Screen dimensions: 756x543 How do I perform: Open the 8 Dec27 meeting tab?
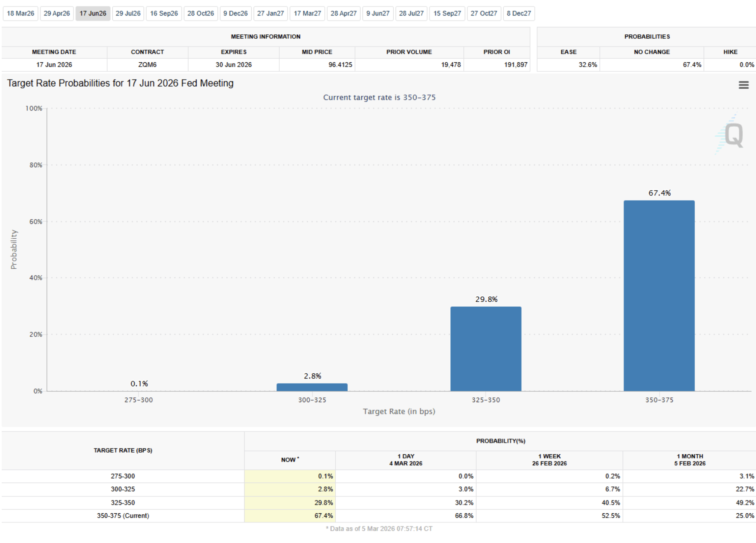[x=519, y=13]
